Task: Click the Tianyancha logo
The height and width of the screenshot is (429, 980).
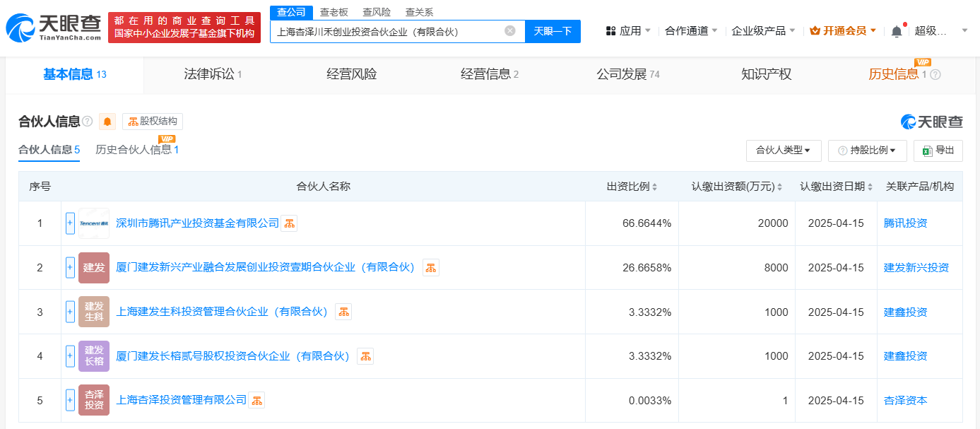Action: tap(54, 28)
